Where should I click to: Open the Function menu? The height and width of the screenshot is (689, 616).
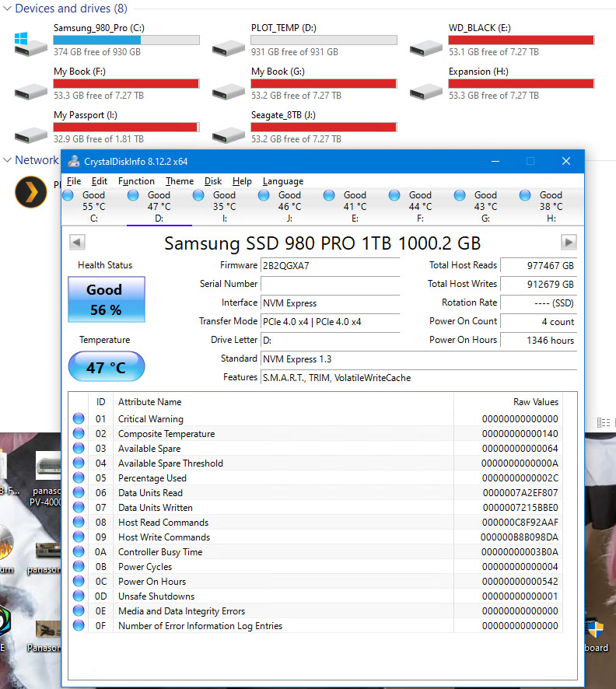[x=136, y=181]
